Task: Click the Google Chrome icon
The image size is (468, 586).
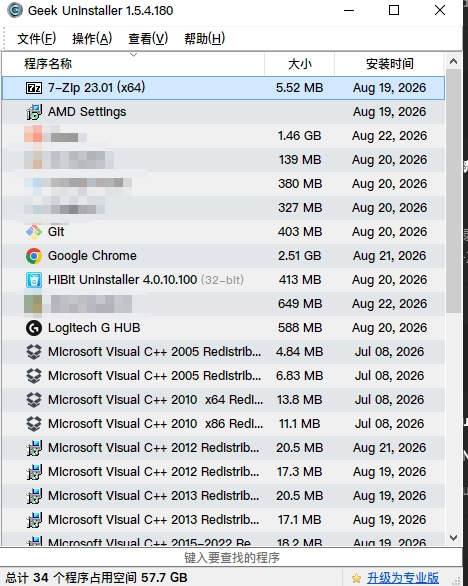Action: [x=34, y=256]
